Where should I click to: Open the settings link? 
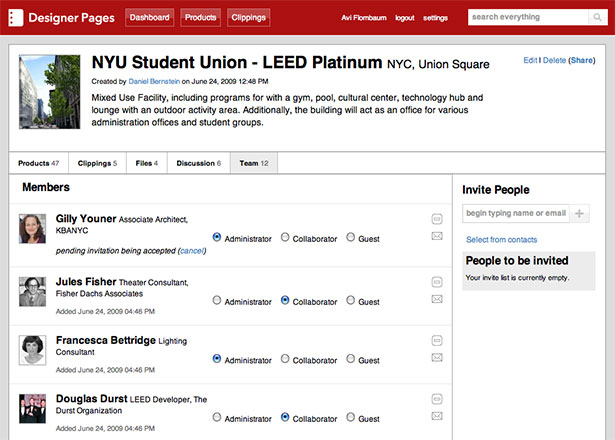point(435,18)
